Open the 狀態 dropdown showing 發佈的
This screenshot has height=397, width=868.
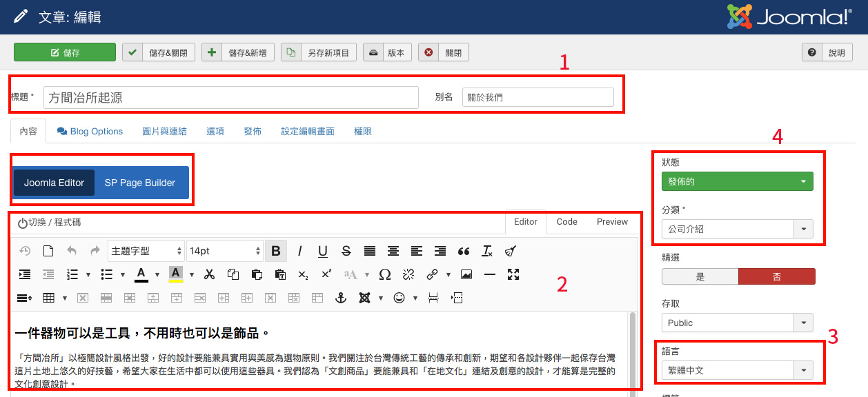point(736,181)
